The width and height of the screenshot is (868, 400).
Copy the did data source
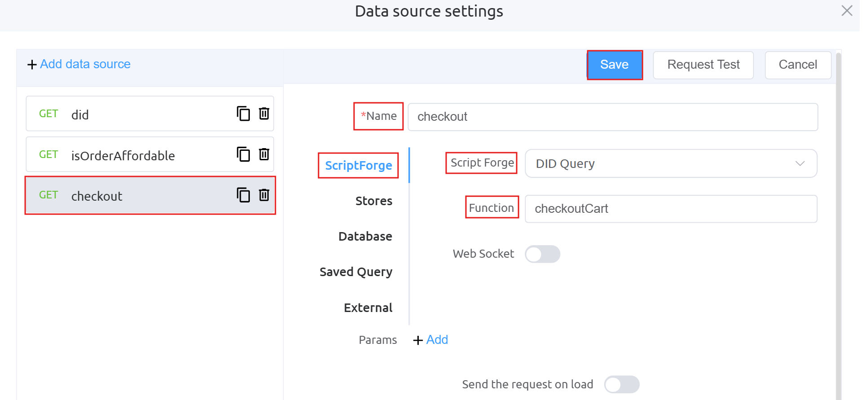pos(243,114)
